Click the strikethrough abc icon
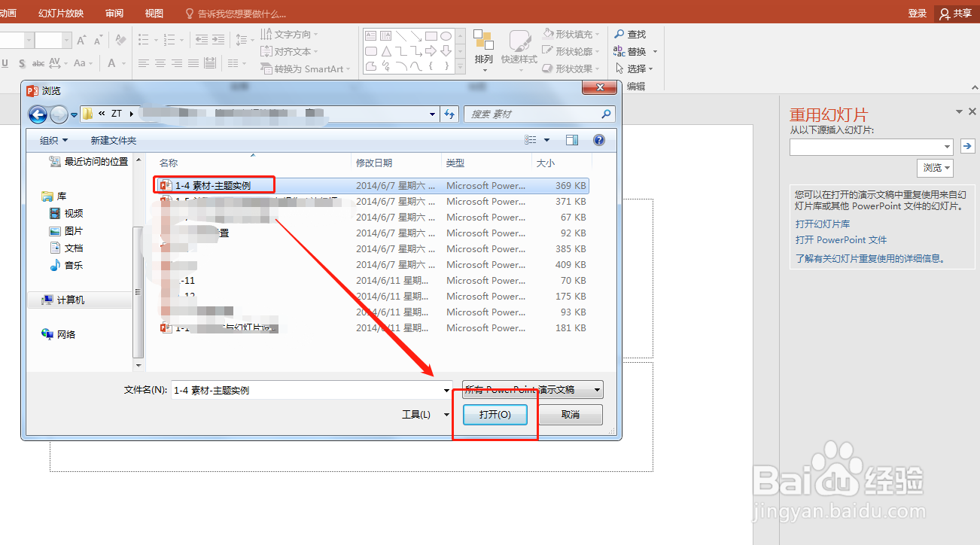Image resolution: width=980 pixels, height=545 pixels. point(39,64)
